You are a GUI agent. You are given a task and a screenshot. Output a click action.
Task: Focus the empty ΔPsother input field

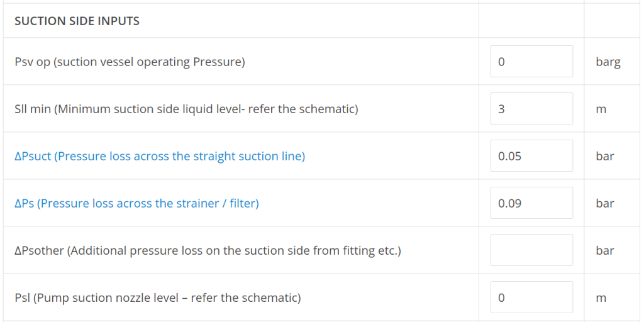point(531,250)
